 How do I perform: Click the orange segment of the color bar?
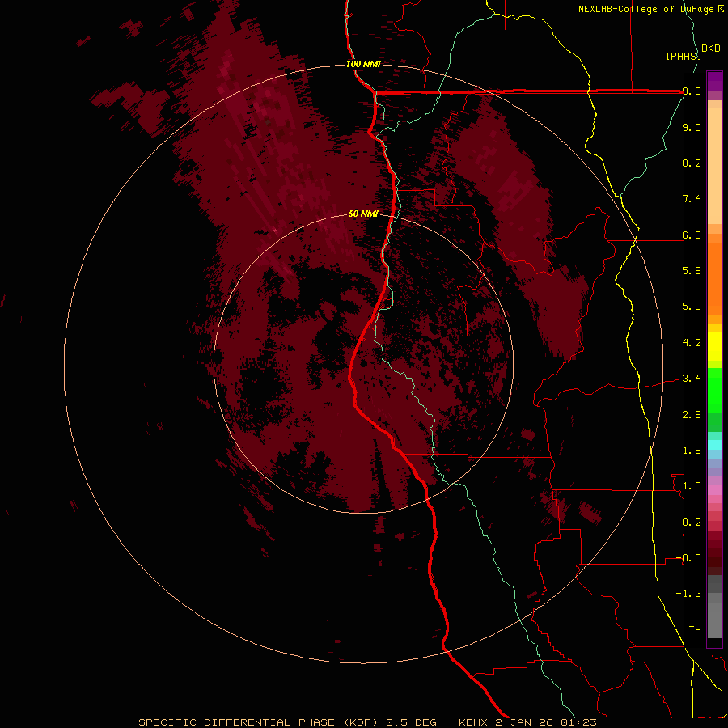tap(714, 280)
